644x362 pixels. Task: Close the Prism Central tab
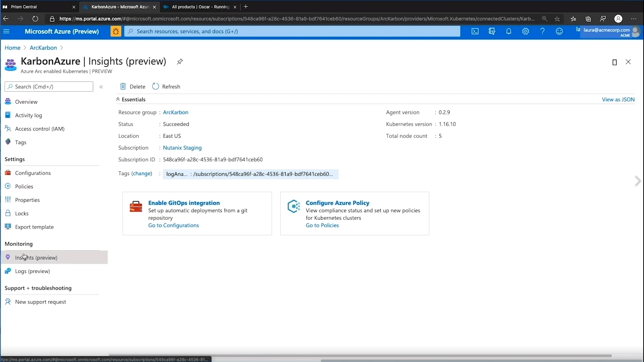coord(74,7)
